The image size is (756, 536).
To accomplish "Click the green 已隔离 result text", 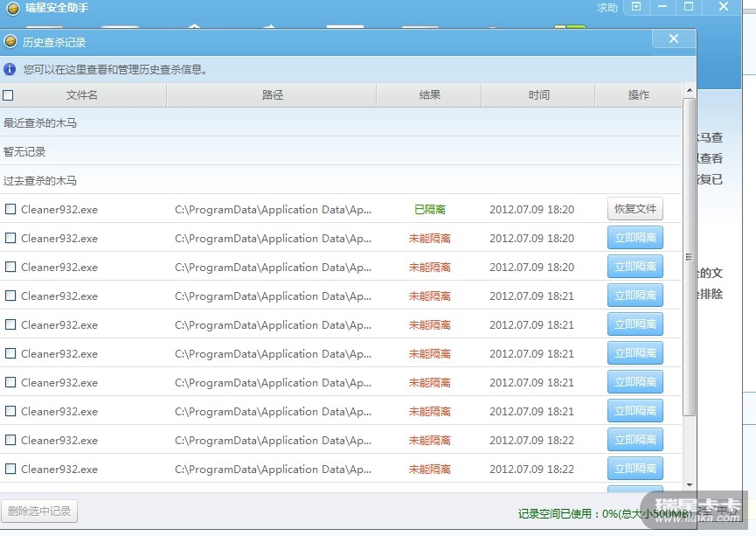I will pyautogui.click(x=430, y=209).
